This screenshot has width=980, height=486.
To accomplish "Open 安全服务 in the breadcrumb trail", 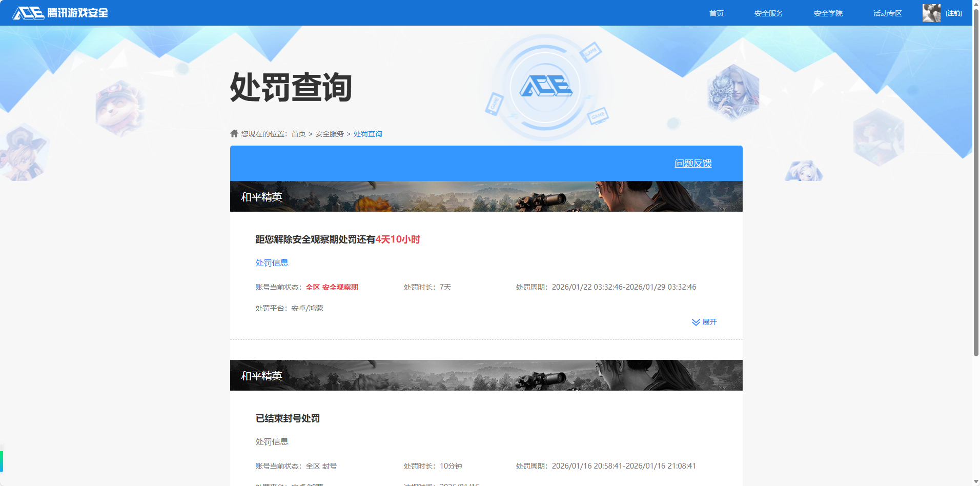I will 329,133.
